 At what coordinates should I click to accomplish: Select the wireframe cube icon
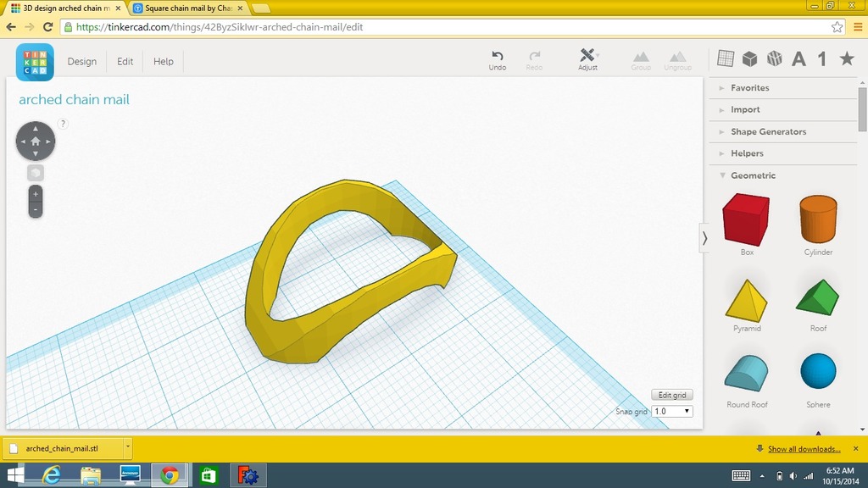point(774,58)
